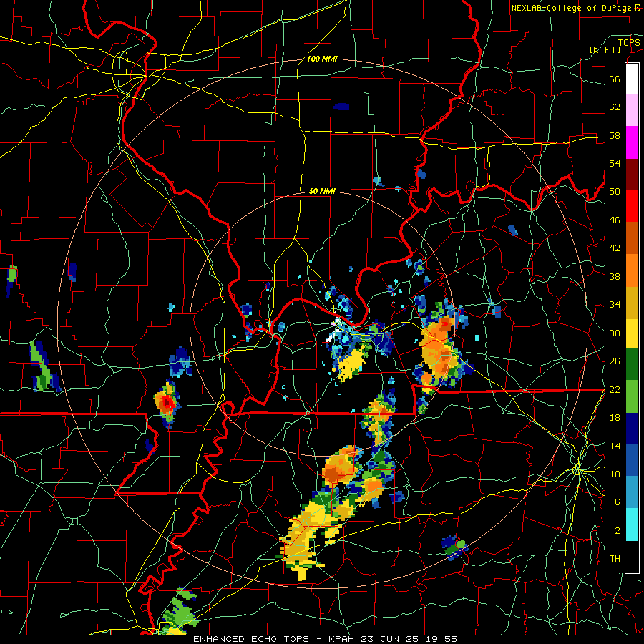Click the legend value 50 beside the color bar
The height and width of the screenshot is (644, 644).
coord(615,192)
